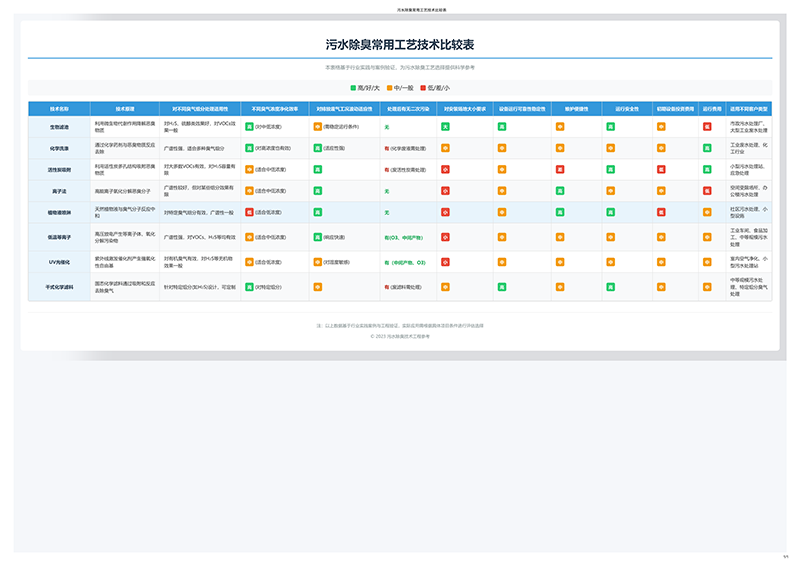Click the 2023 copyright footer text
Screen dimensions: 800x566
(x=400, y=336)
